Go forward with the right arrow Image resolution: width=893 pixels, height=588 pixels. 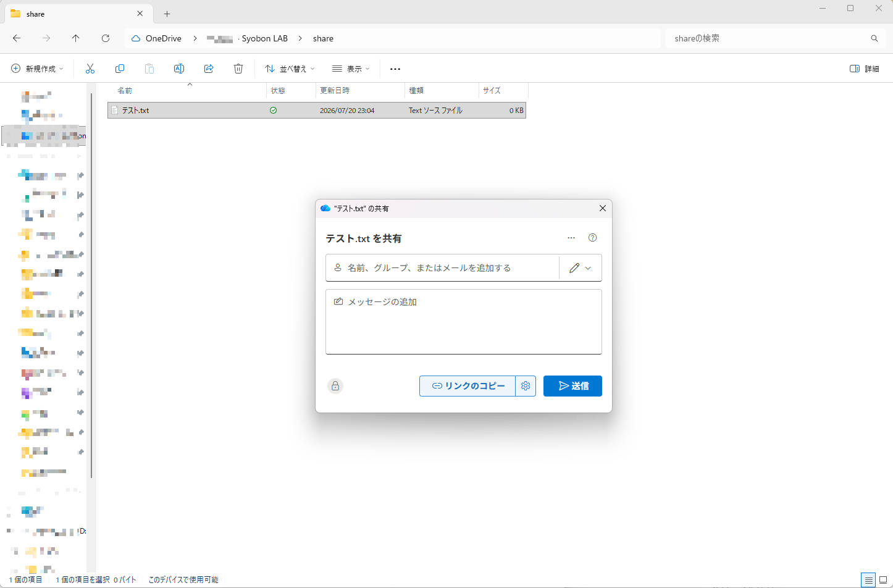(x=46, y=38)
